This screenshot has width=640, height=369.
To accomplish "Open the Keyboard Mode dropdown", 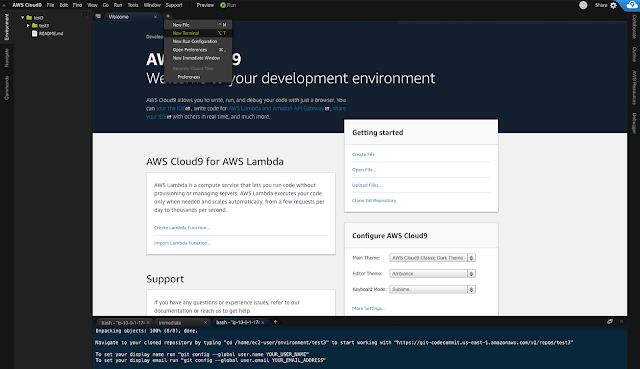I will pyautogui.click(x=432, y=289).
